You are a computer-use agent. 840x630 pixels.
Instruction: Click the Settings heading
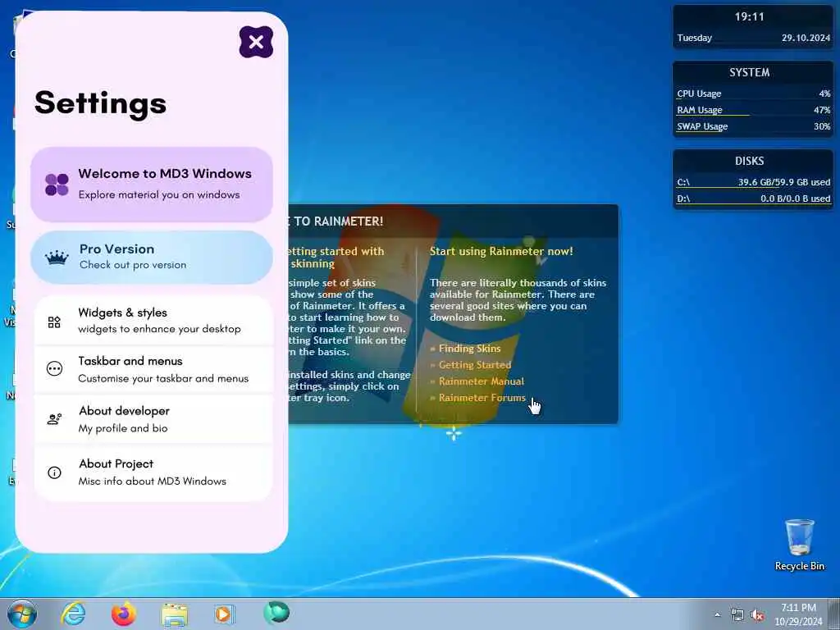100,103
